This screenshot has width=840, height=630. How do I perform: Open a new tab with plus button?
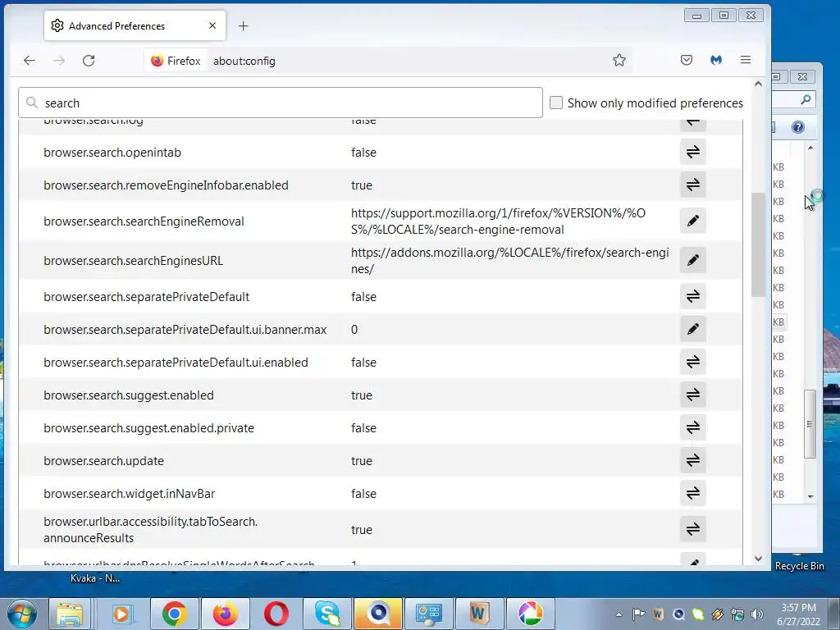(243, 25)
